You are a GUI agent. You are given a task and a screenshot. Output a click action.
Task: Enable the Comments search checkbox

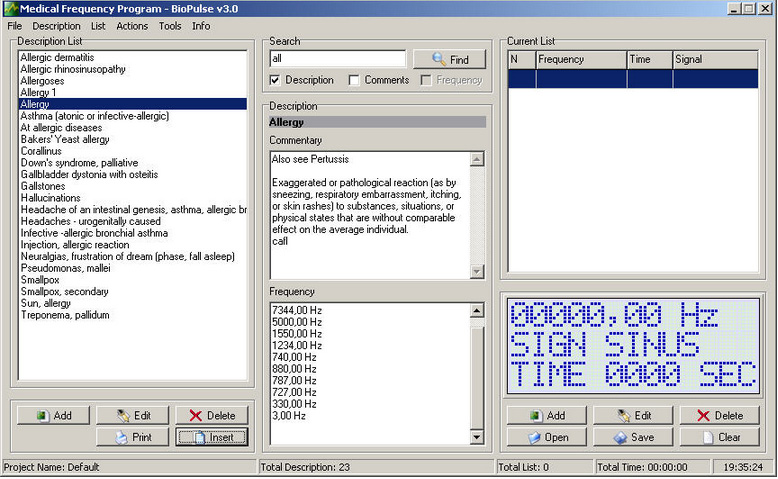(x=355, y=80)
